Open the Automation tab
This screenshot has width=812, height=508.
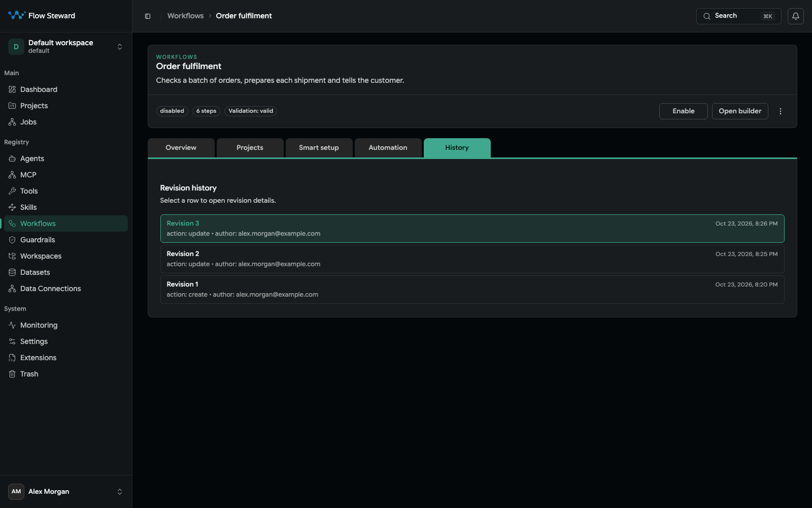coord(388,148)
